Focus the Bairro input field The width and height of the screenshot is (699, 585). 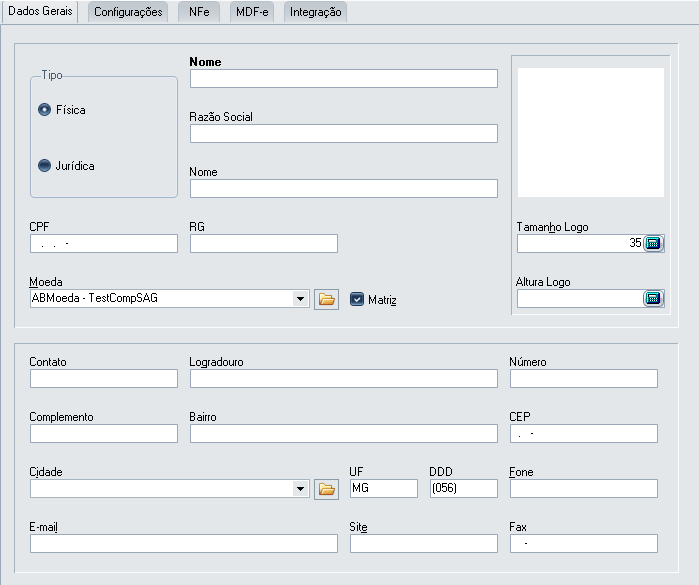coord(344,433)
